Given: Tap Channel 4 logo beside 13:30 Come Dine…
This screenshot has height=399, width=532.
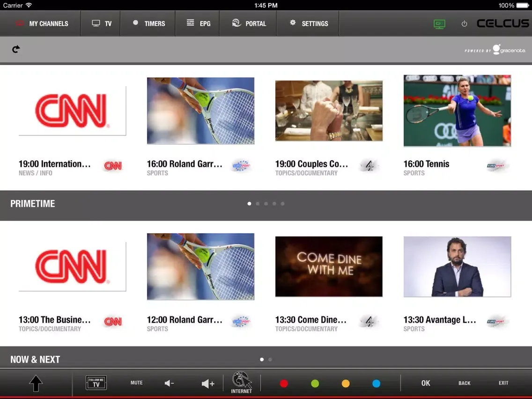Looking at the screenshot, I should point(369,321).
